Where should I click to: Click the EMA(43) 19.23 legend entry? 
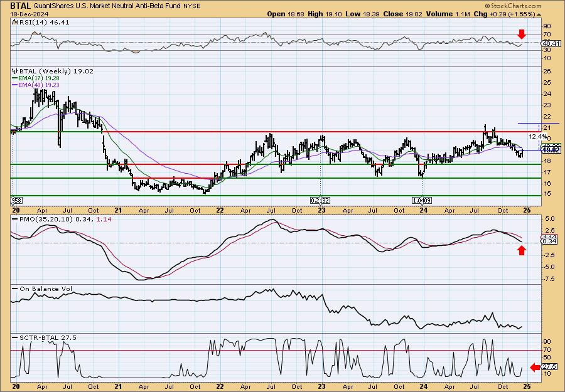pyautogui.click(x=36, y=85)
